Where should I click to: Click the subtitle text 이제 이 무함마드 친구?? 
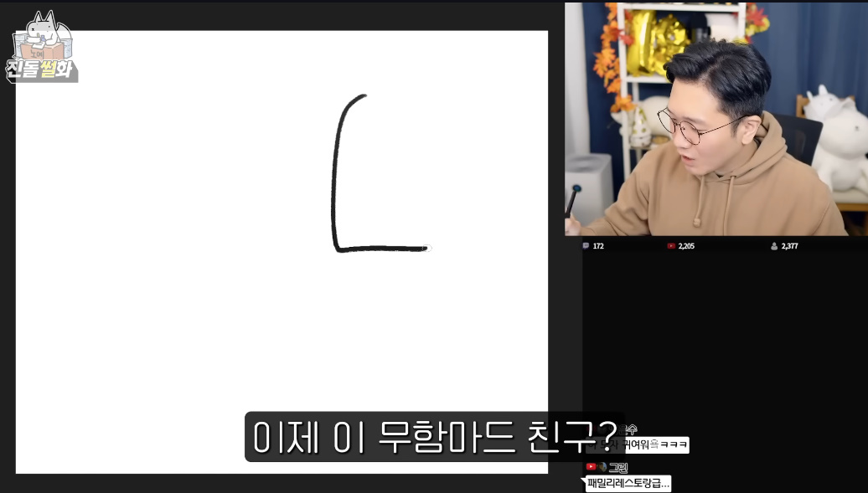click(x=434, y=436)
